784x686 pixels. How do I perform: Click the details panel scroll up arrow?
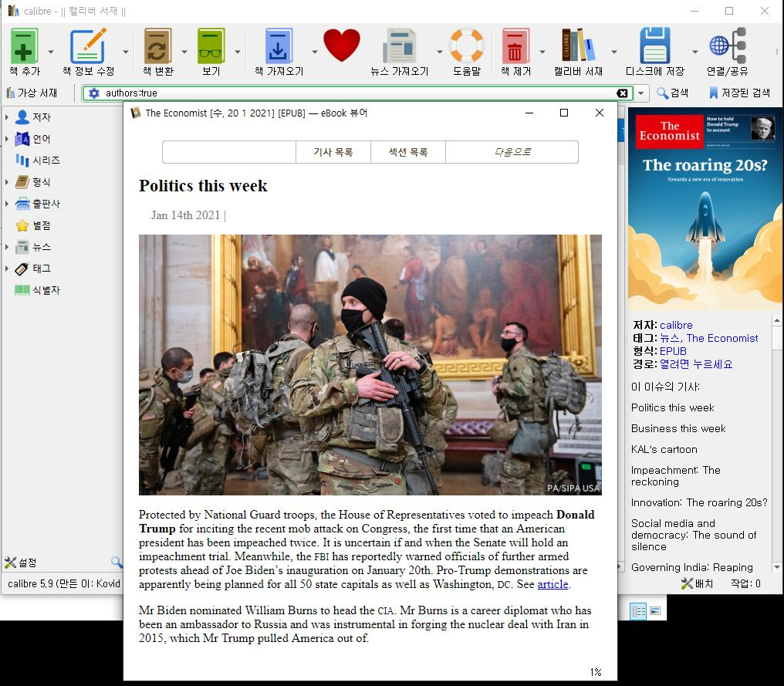[776, 320]
